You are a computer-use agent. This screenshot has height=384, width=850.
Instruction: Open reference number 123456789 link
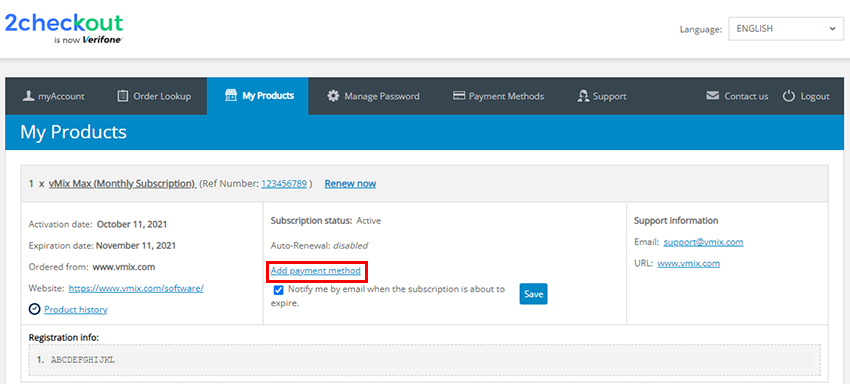tap(284, 184)
